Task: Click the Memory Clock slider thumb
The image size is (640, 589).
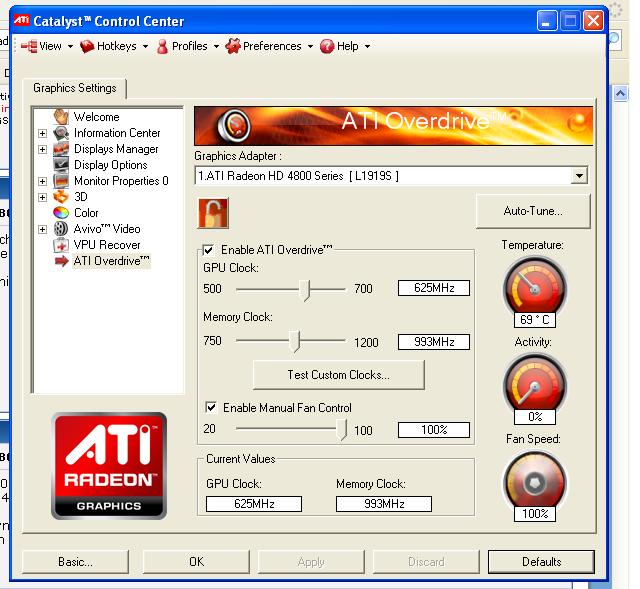Action: point(294,342)
